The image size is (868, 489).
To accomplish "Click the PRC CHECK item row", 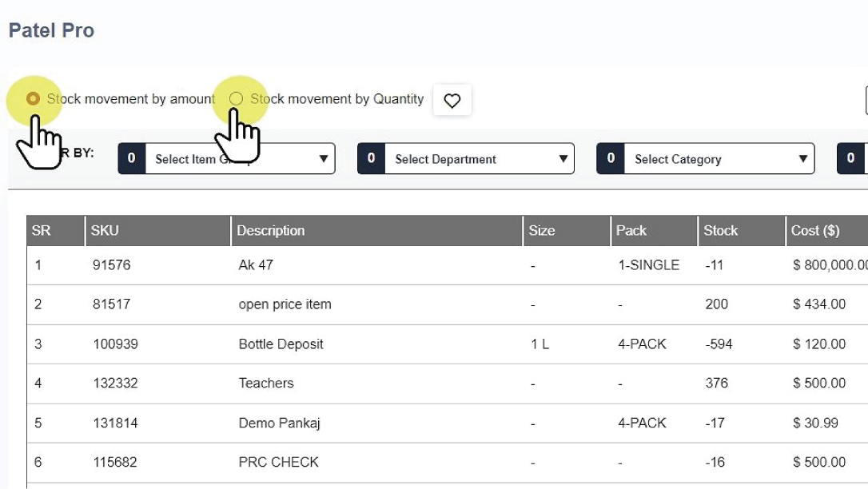I will [x=278, y=463].
